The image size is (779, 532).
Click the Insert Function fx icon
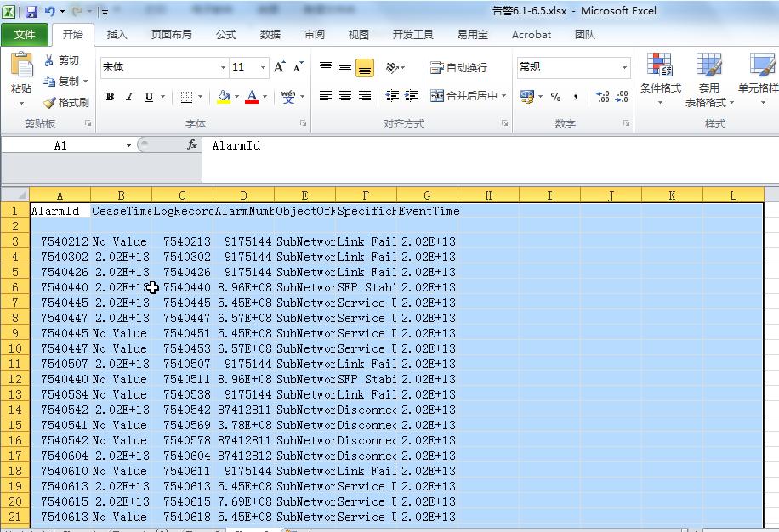192,145
